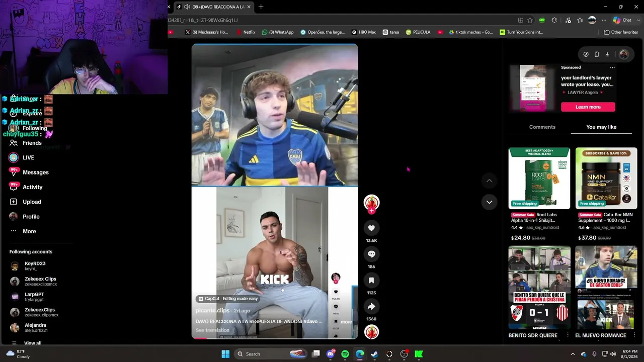Image resolution: width=644 pixels, height=362 pixels.
Task: Open the browser extensions puzzle icon
Action: (554, 20)
